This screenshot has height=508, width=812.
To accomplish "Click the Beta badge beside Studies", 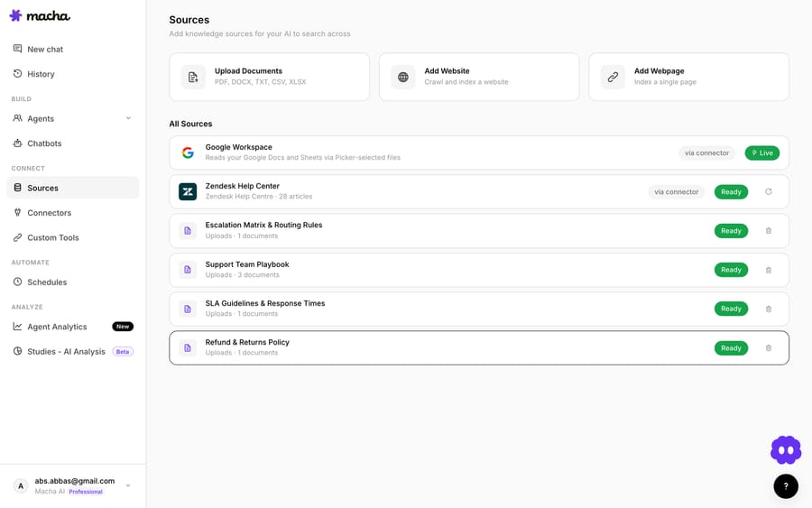I will point(123,352).
